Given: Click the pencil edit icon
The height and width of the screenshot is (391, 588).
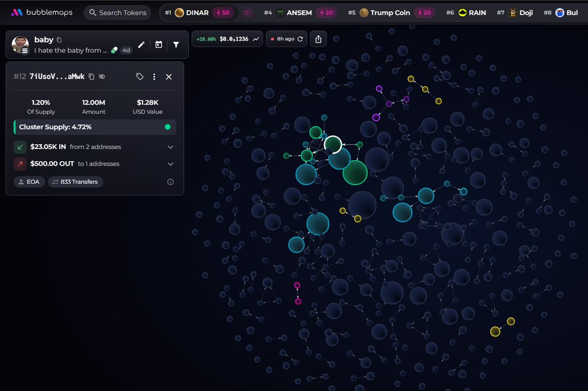Looking at the screenshot, I should (141, 45).
